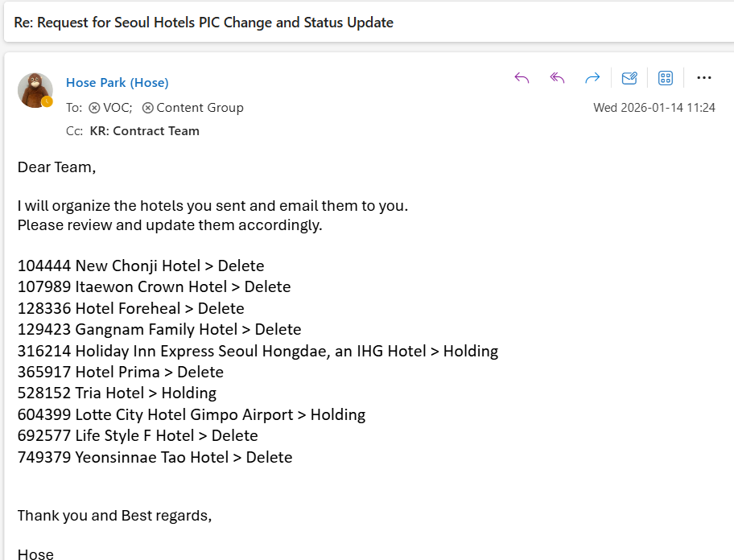Image resolution: width=734 pixels, height=560 pixels.
Task: Open the Apps grid icon
Action: 666,78
